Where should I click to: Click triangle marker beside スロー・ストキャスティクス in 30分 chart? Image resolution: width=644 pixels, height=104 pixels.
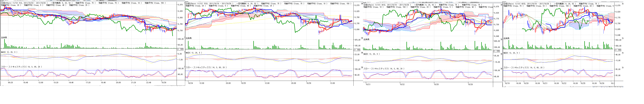(502, 69)
